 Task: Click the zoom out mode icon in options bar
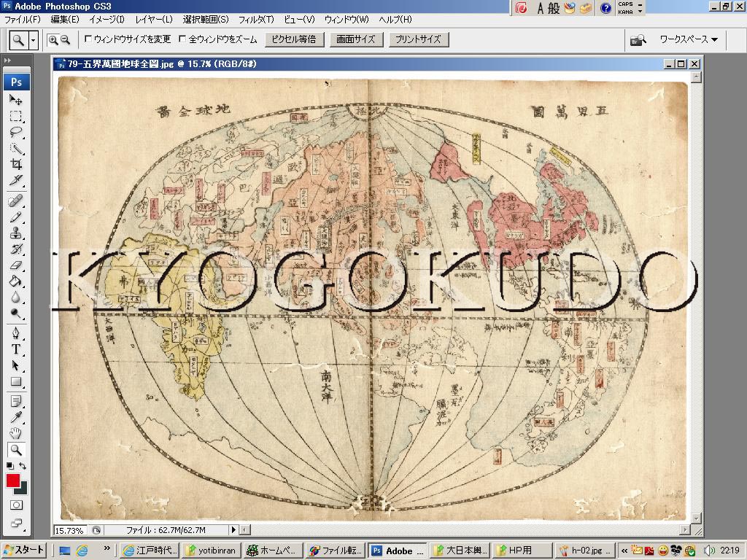65,40
